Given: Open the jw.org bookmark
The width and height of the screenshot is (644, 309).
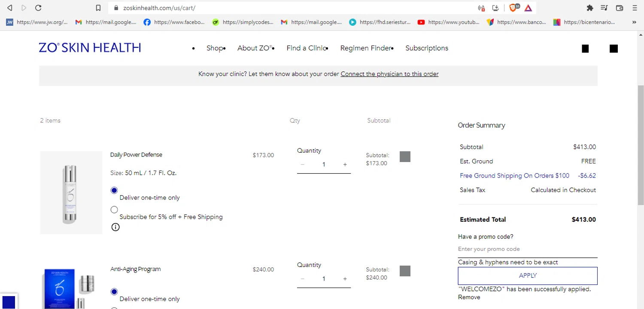Looking at the screenshot, I should click(37, 22).
